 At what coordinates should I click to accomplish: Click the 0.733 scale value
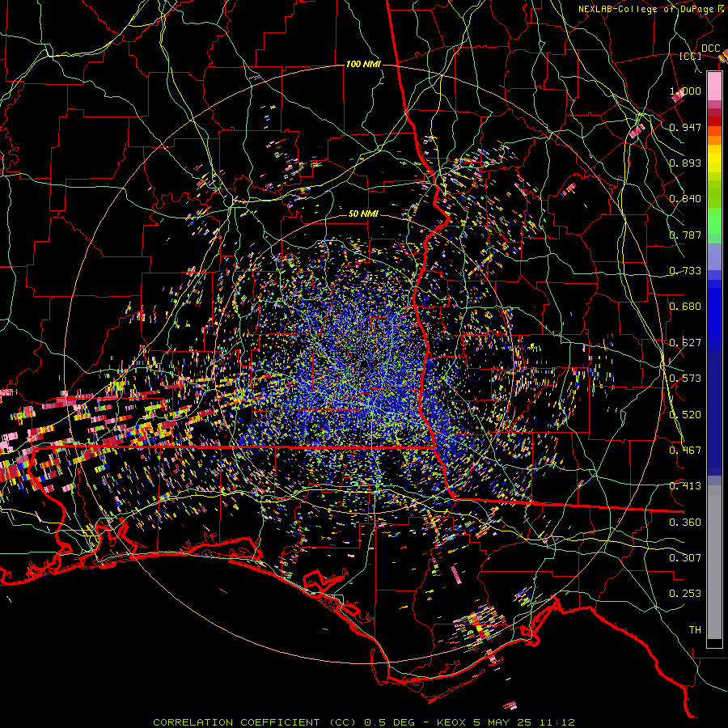(x=685, y=271)
